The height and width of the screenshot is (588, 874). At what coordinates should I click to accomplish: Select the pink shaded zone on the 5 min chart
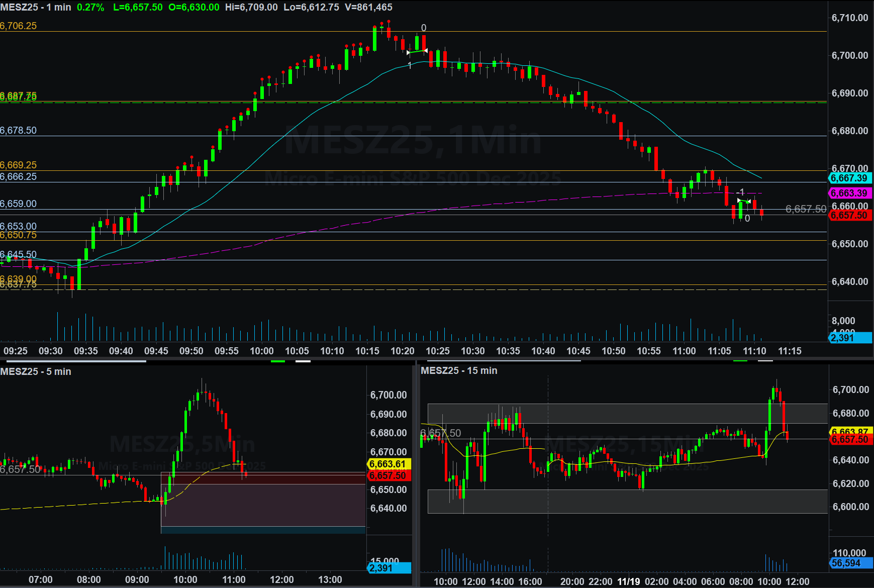coord(263,505)
